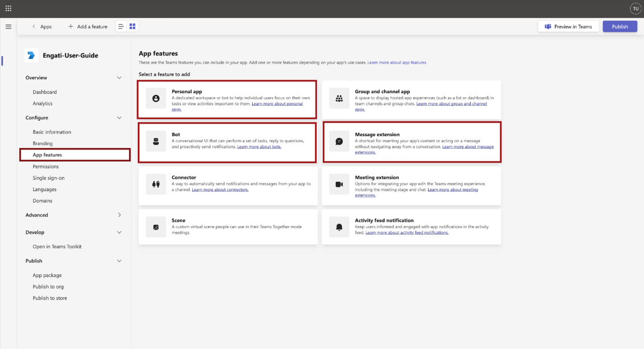Open Dashboard in the sidebar

point(45,92)
